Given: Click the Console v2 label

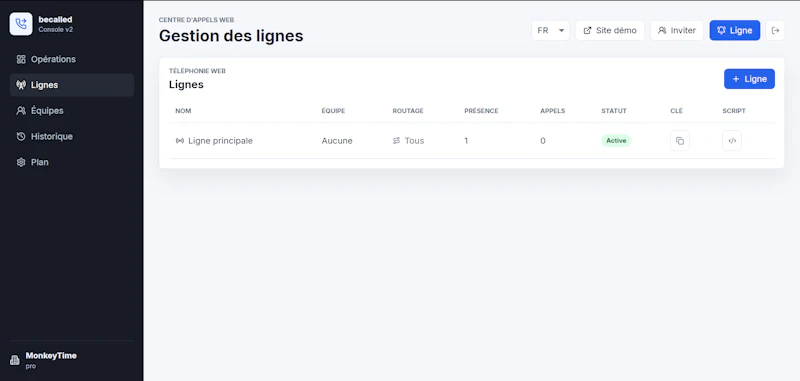Looking at the screenshot, I should point(56,30).
